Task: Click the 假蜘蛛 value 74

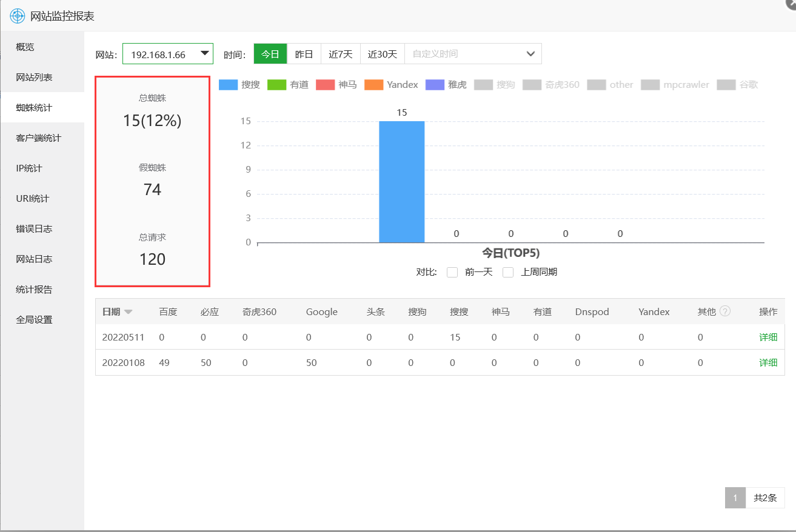Action: pyautogui.click(x=152, y=190)
